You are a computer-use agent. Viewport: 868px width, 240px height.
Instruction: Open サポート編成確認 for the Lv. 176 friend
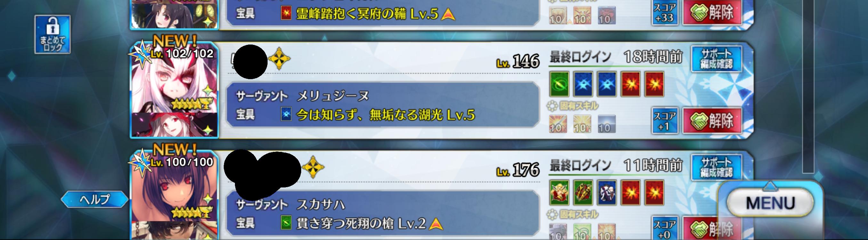[716, 168]
